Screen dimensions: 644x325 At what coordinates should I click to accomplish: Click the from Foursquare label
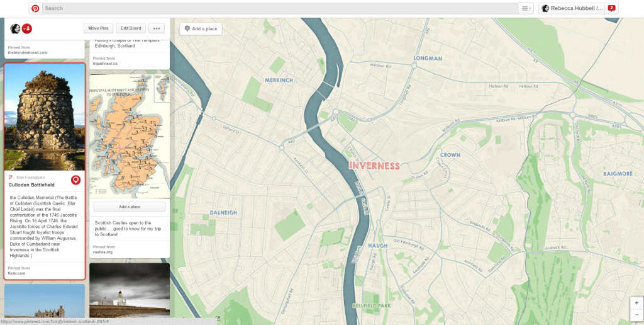pos(30,178)
